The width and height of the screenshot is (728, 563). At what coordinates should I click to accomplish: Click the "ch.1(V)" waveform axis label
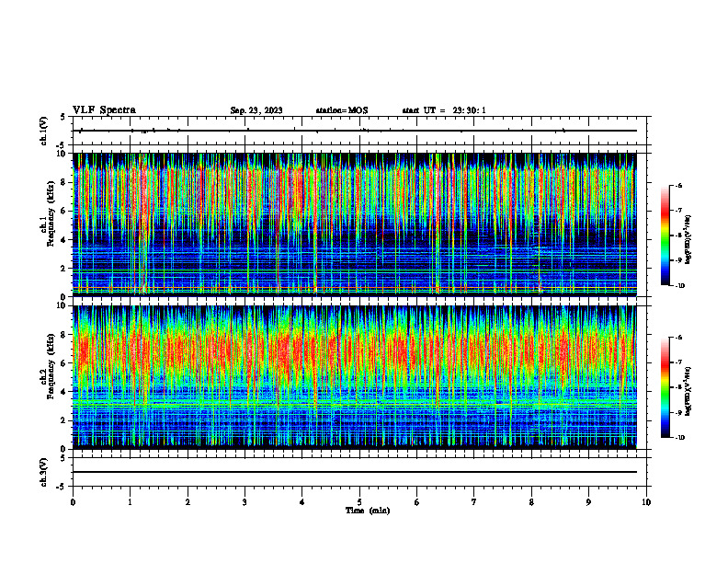[x=44, y=131]
